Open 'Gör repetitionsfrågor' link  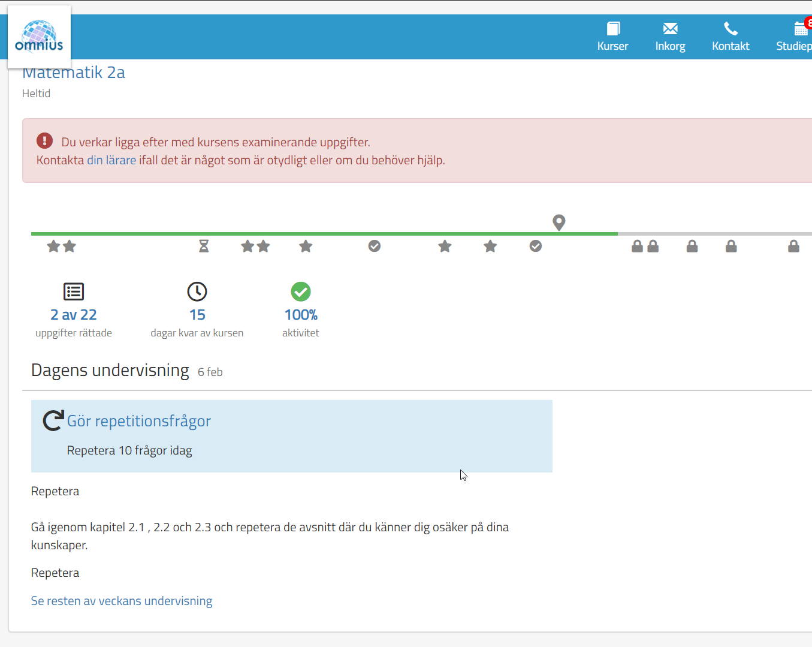pos(139,421)
